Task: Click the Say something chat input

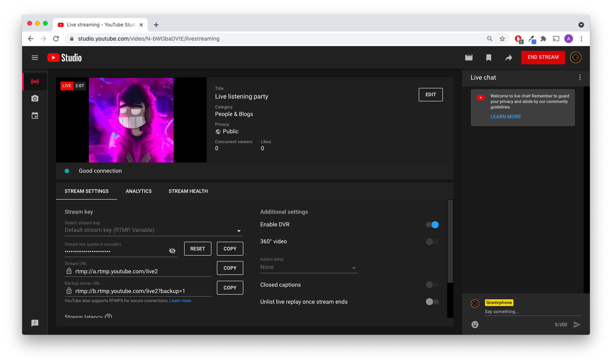Action: pos(533,312)
